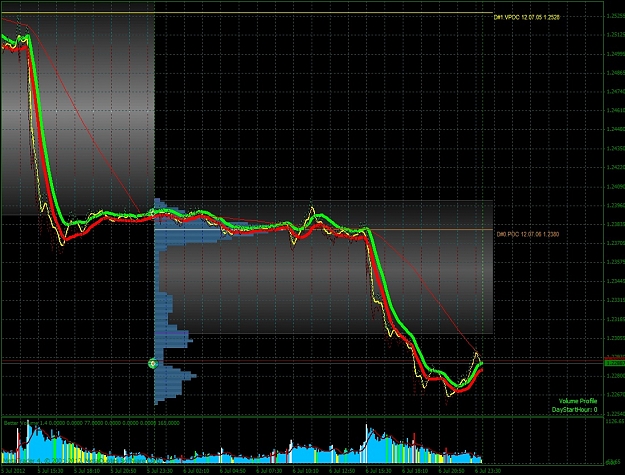The width and height of the screenshot is (625, 475).
Task: Click the 6 Jul 10:10 time label
Action: pos(306,471)
